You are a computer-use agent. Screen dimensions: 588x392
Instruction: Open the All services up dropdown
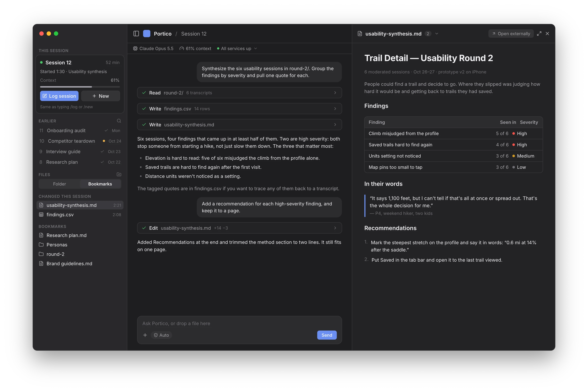(x=237, y=48)
